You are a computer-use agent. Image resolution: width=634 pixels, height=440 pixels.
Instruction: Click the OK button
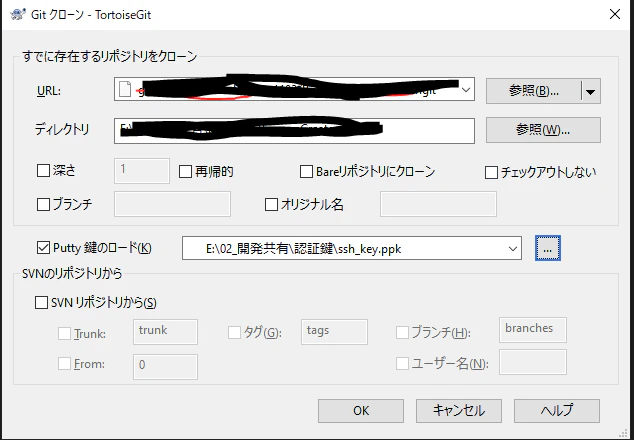(361, 411)
